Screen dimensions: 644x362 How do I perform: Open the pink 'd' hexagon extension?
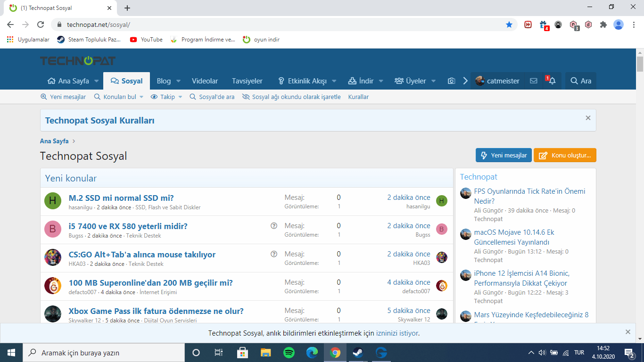[588, 25]
